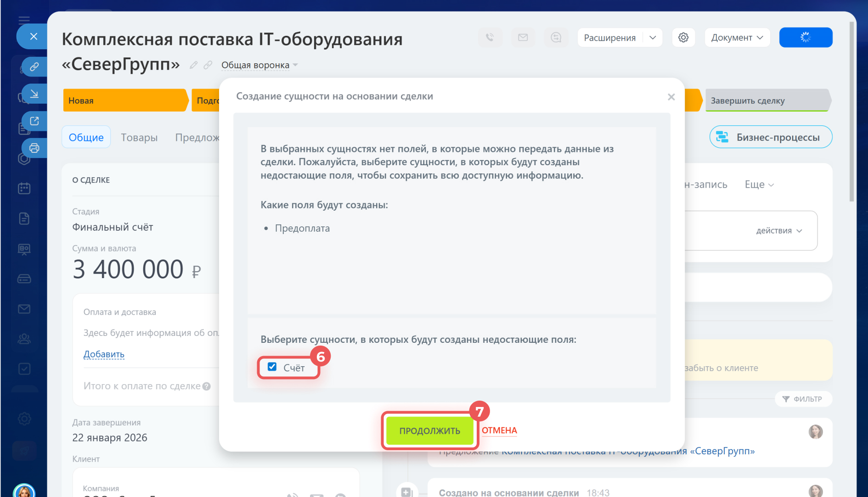Viewport: 868px width, 497px height.
Task: Click the copy link icon beside title
Action: (208, 65)
